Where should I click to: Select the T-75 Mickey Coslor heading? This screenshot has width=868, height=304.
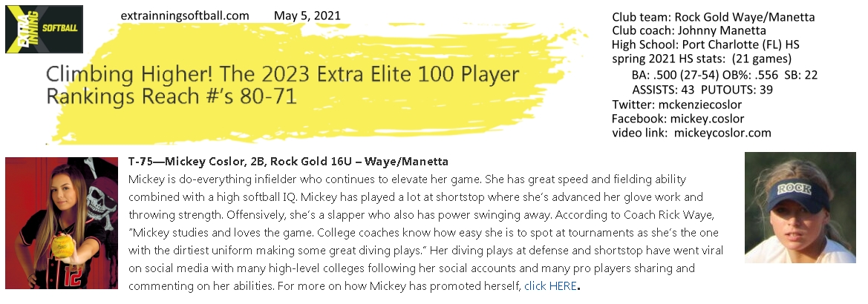[288, 162]
